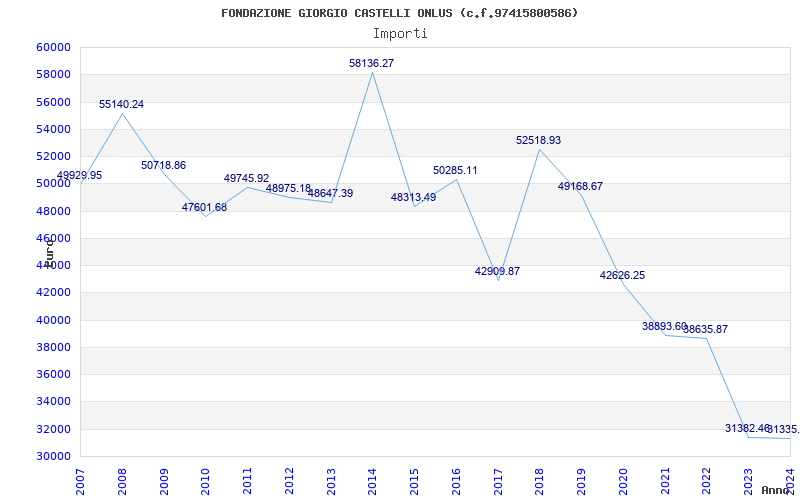This screenshot has width=800, height=500.
Task: Select year 2015 on axis
Action: (x=414, y=482)
